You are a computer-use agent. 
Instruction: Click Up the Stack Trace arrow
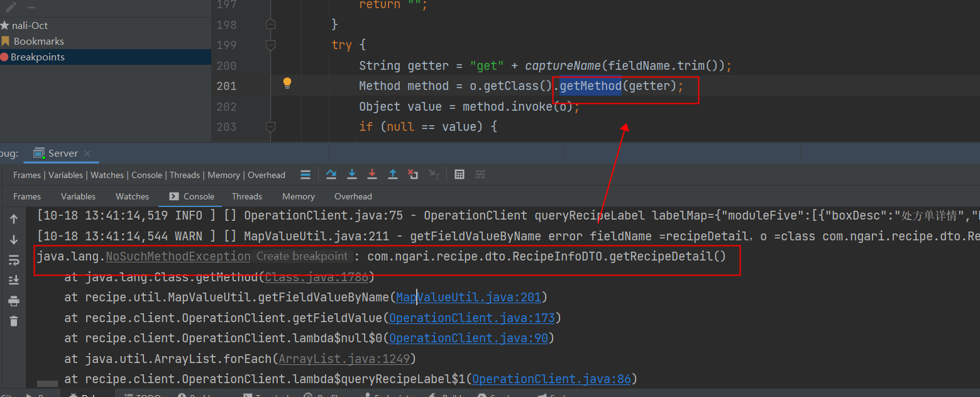click(14, 220)
